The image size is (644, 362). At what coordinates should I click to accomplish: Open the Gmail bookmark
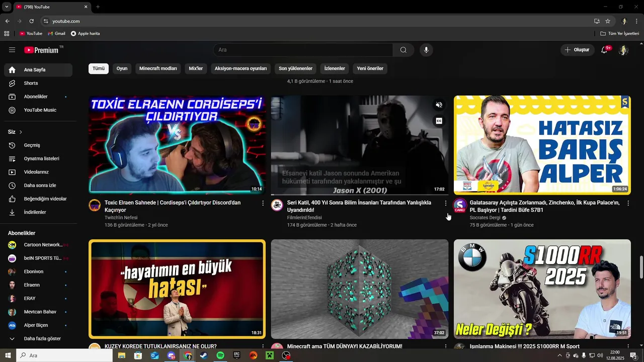click(56, 34)
